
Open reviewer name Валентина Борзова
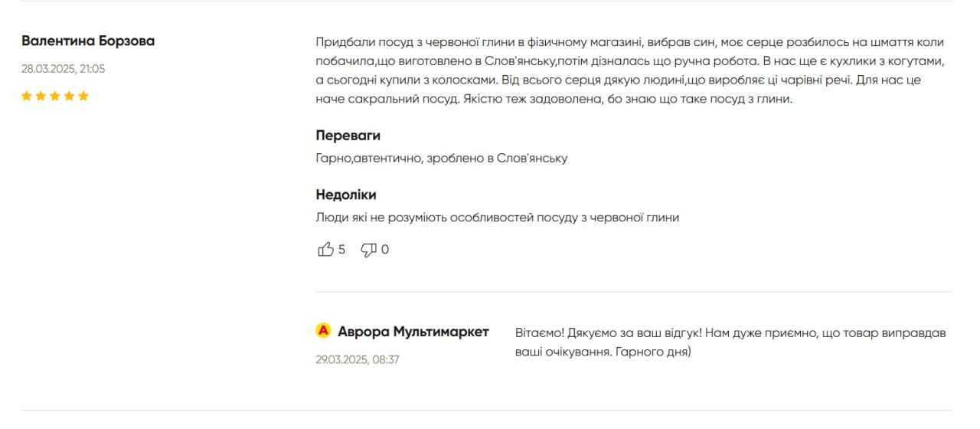pos(88,41)
